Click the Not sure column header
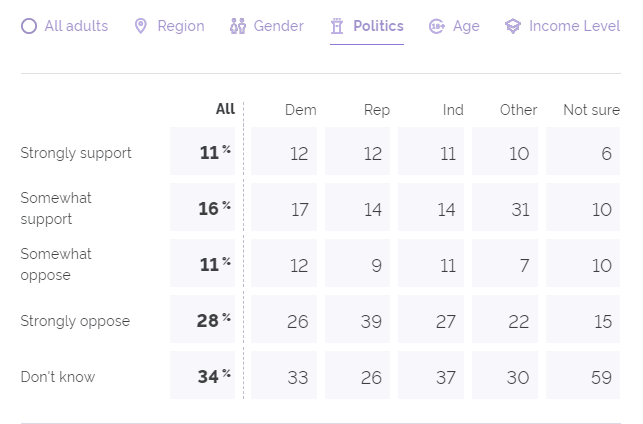Image resolution: width=643 pixels, height=424 pixels. click(x=591, y=110)
